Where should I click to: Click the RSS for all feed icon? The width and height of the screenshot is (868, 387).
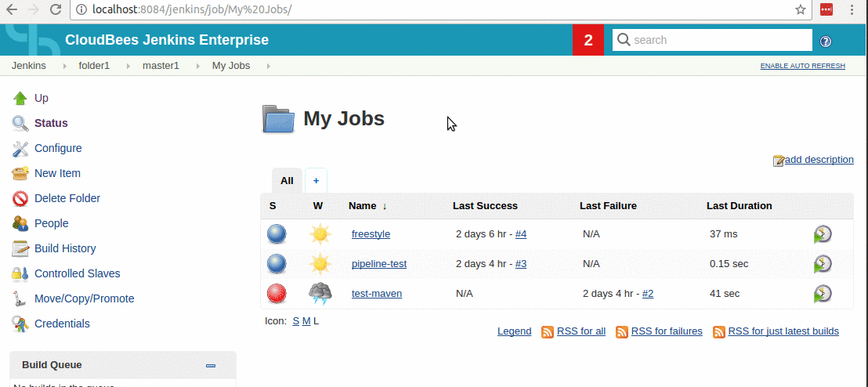[x=548, y=332]
